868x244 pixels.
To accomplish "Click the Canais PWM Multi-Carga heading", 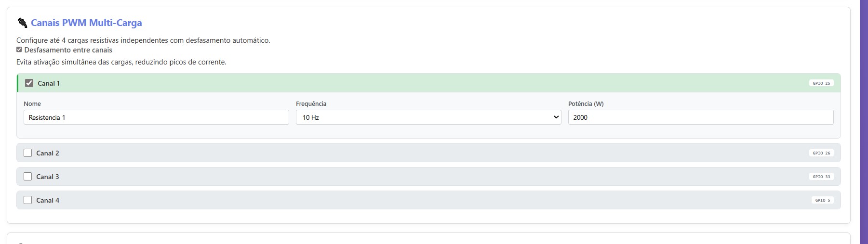I will [x=86, y=23].
